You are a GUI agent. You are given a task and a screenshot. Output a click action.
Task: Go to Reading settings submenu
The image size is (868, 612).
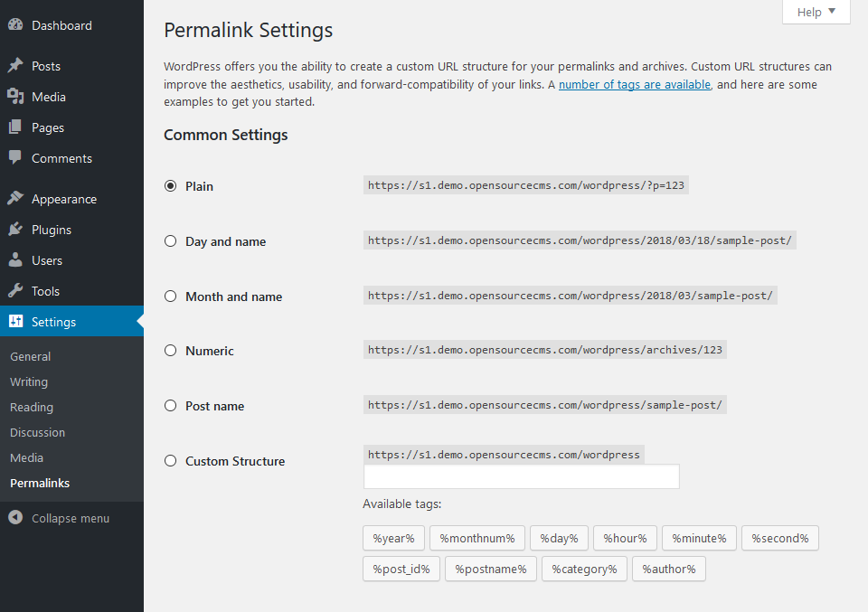[32, 408]
